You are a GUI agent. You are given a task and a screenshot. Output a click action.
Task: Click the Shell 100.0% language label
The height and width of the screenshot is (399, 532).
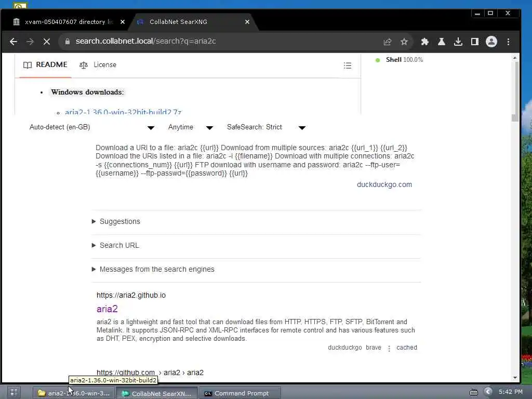coord(404,60)
